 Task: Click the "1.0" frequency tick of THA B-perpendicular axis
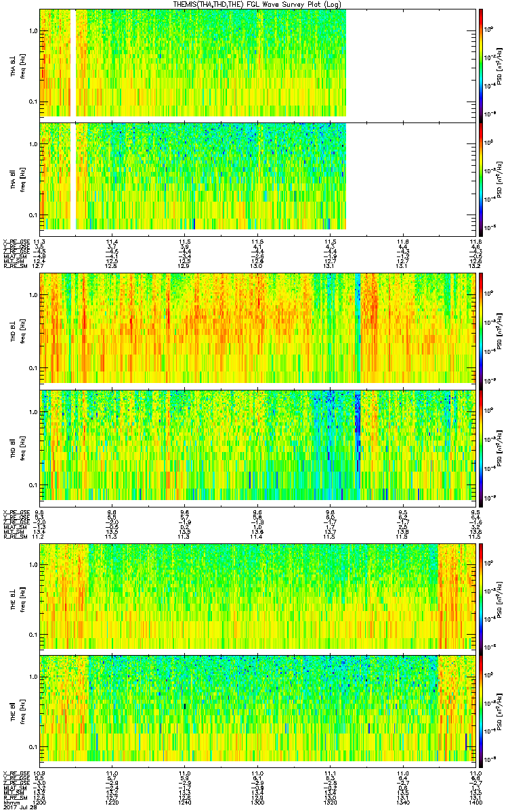[33, 31]
